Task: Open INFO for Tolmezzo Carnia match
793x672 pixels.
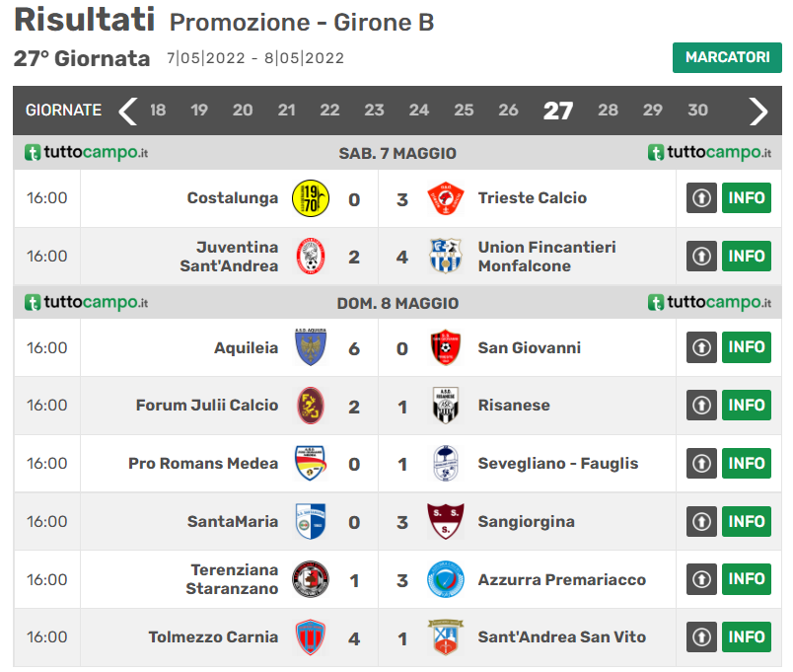Action: pyautogui.click(x=747, y=637)
